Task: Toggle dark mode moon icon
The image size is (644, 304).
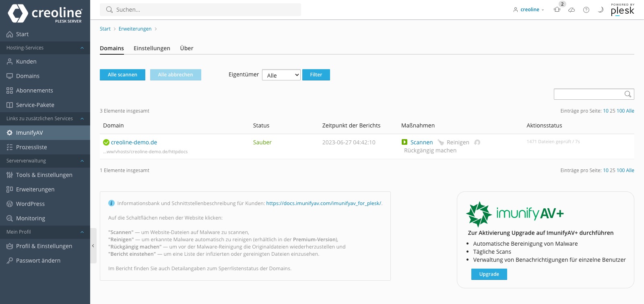Action: (x=601, y=10)
